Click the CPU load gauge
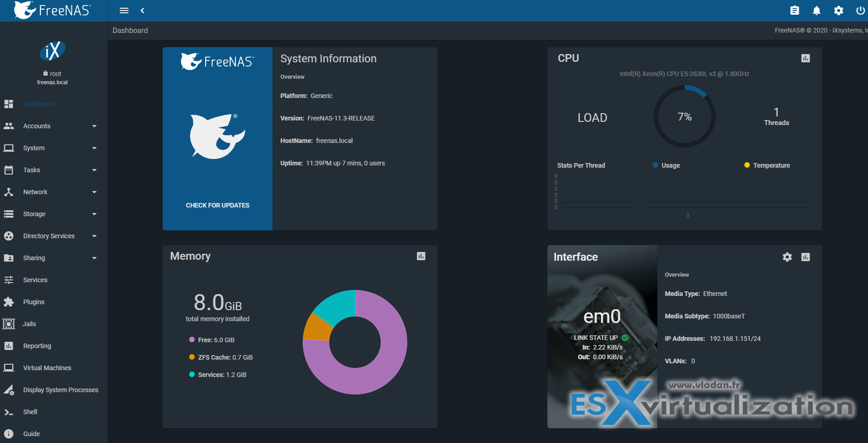 (x=685, y=116)
